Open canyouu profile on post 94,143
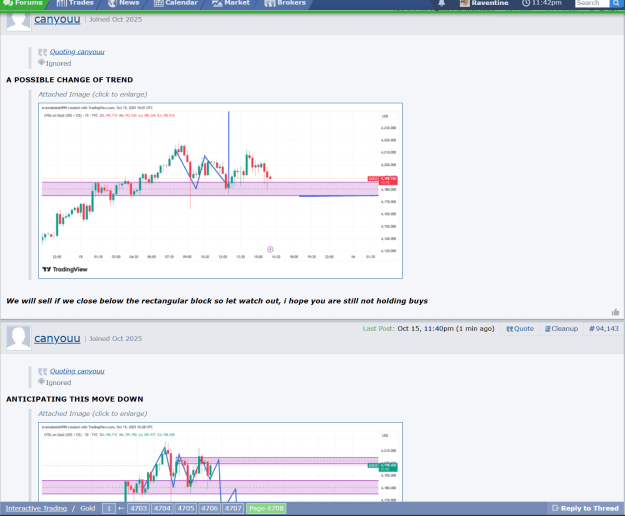Image resolution: width=625 pixels, height=516 pixels. 57,338
